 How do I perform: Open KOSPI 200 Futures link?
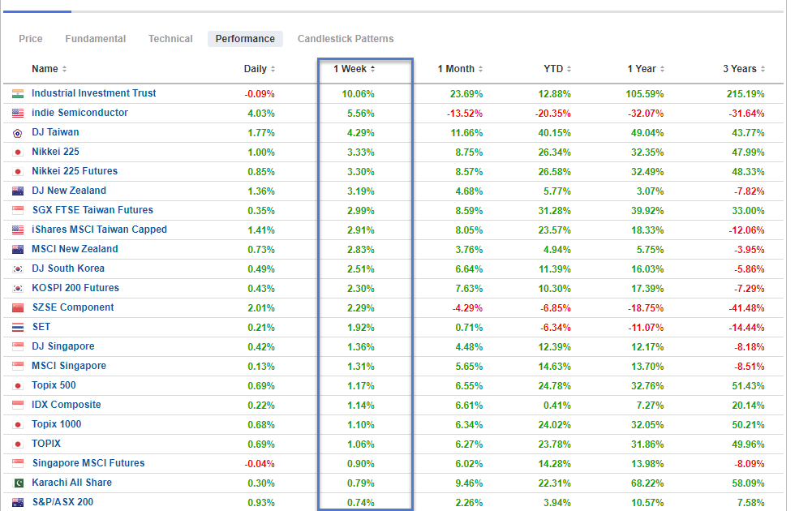(x=75, y=288)
